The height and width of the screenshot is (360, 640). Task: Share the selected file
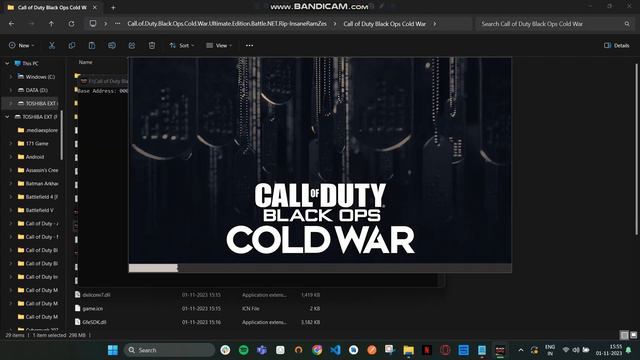132,45
